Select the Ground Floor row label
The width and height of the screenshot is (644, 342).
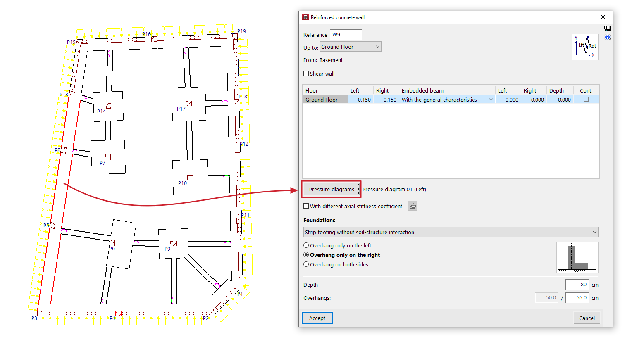coord(325,100)
